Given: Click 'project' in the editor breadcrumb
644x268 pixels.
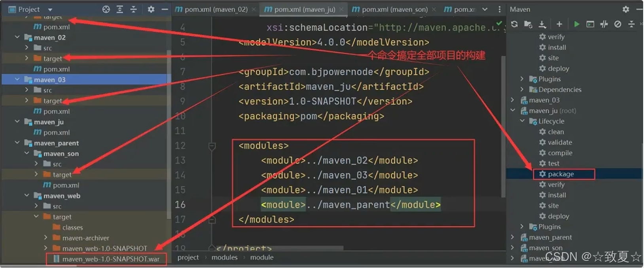Looking at the screenshot, I should pos(188,257).
